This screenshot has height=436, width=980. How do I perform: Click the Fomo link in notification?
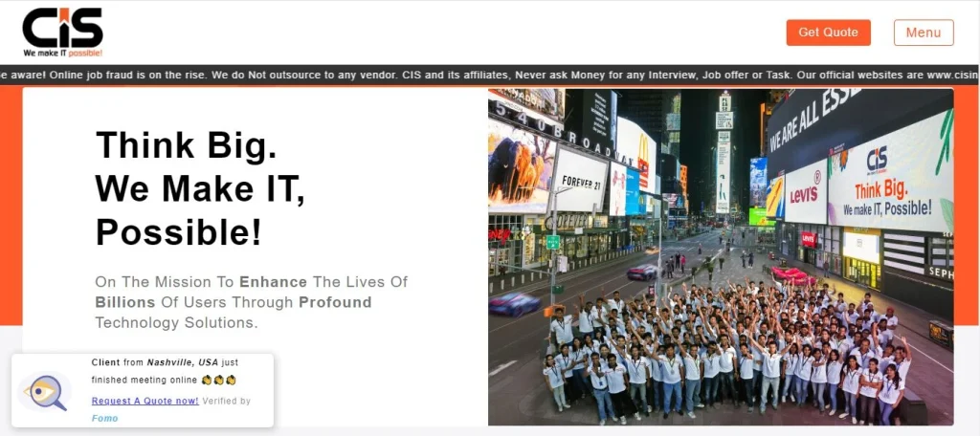tap(104, 418)
